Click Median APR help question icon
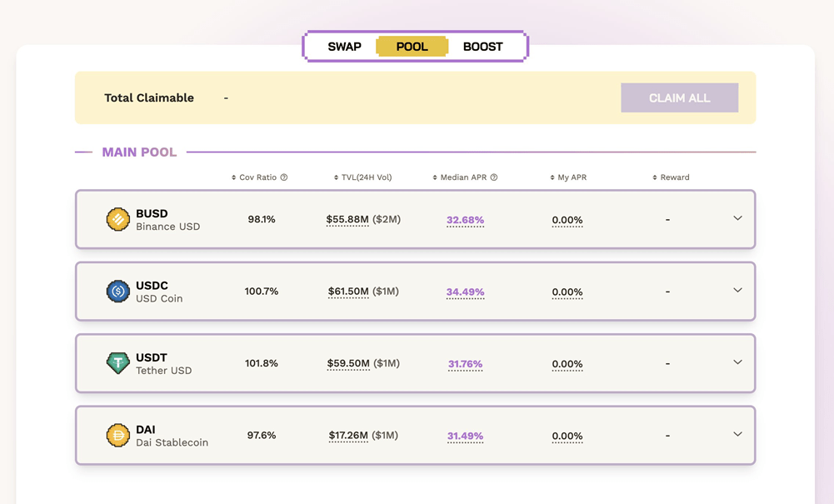This screenshot has width=834, height=504. tap(494, 177)
